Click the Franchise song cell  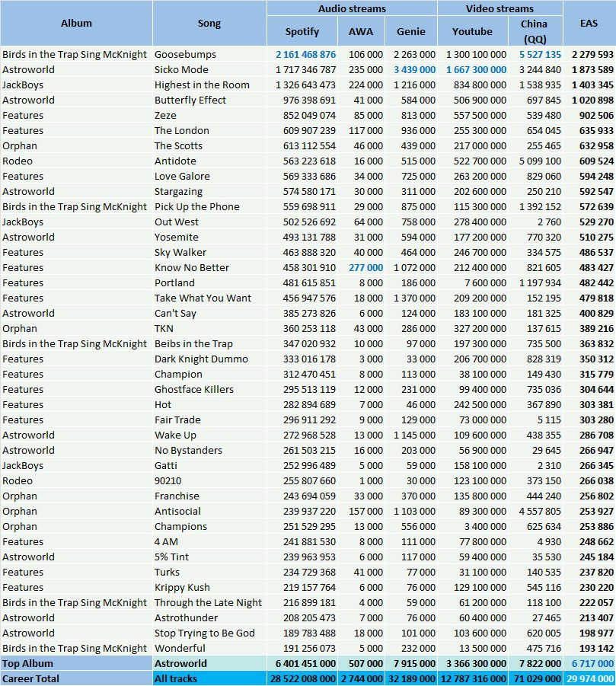pyautogui.click(x=209, y=496)
